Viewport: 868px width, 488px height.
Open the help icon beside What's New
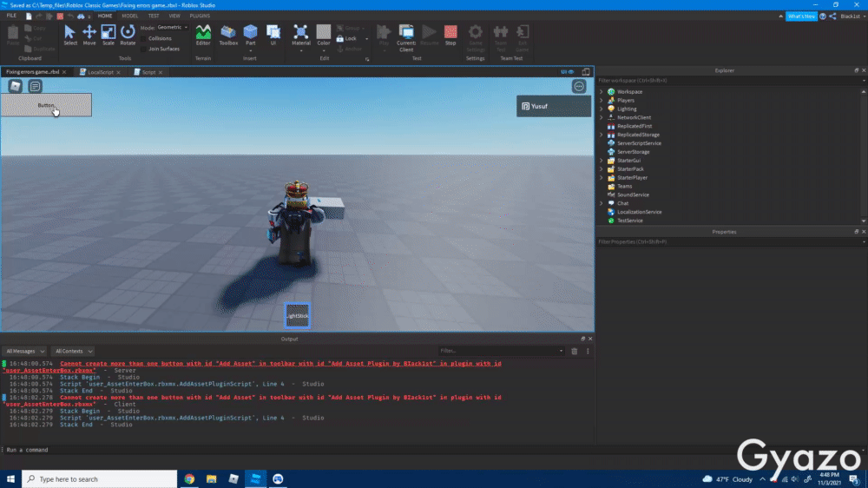[823, 16]
